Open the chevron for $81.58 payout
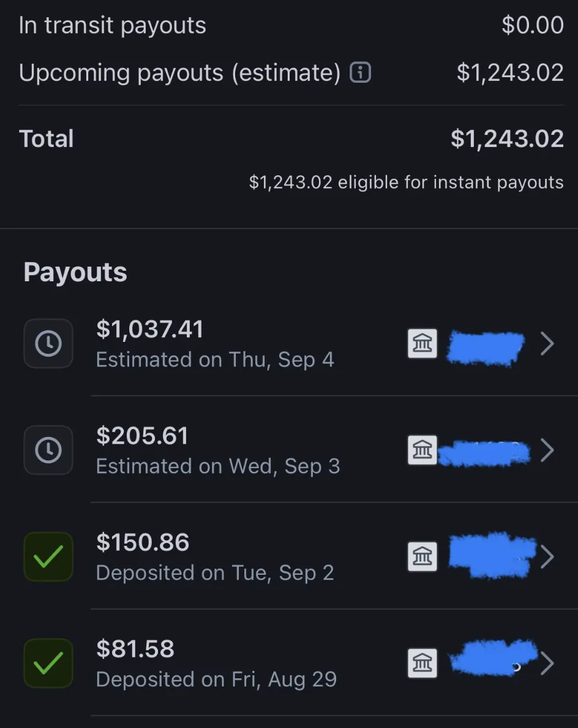578x728 pixels. 547,663
